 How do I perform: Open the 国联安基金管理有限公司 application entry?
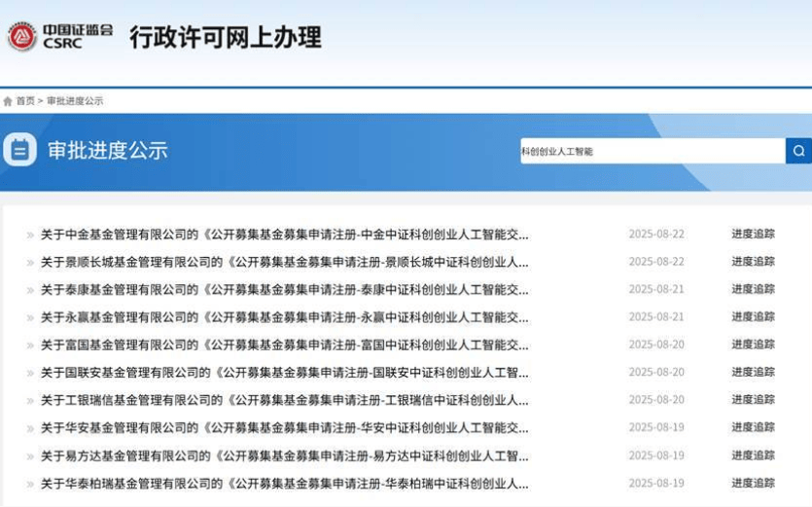(x=284, y=372)
